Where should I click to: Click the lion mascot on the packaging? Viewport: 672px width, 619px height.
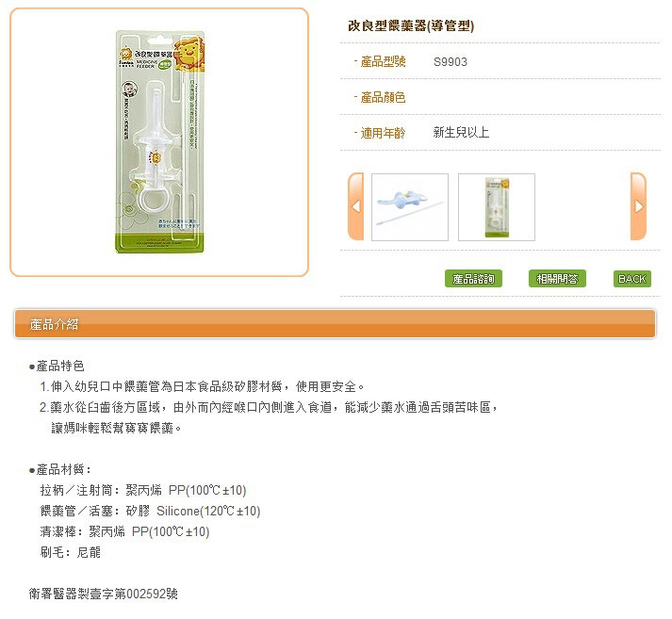[189, 55]
